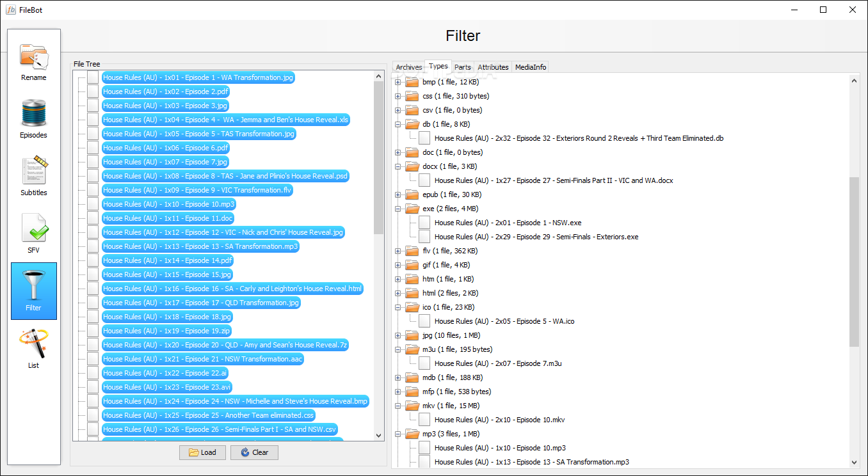Click file icon beside Episode 1 - NSW.exe
Viewport: 868px width, 476px height.
pyautogui.click(x=424, y=223)
